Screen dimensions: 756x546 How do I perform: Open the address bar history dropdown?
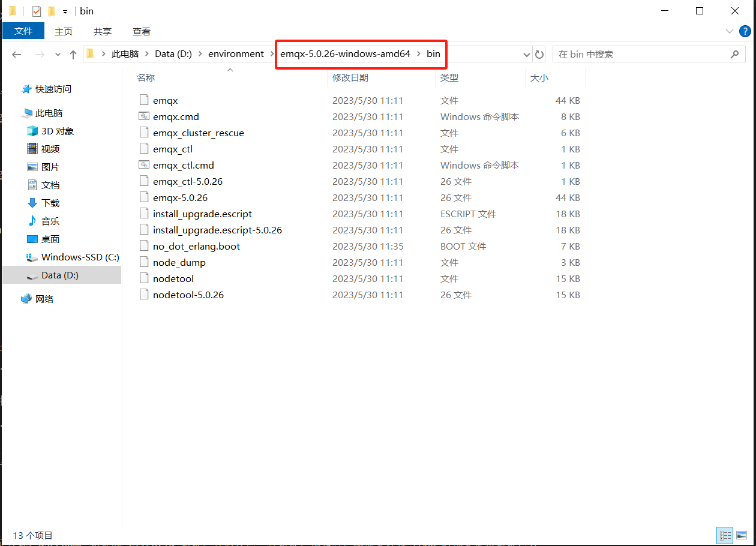(527, 54)
